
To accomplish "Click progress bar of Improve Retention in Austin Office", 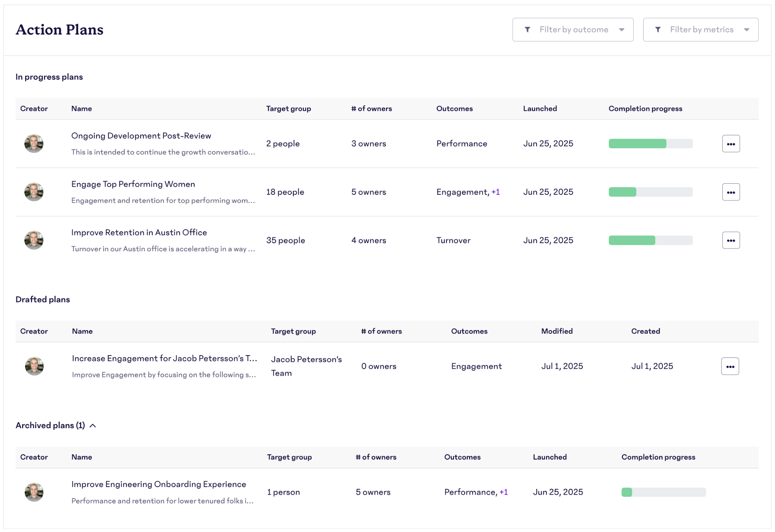I will coord(651,240).
